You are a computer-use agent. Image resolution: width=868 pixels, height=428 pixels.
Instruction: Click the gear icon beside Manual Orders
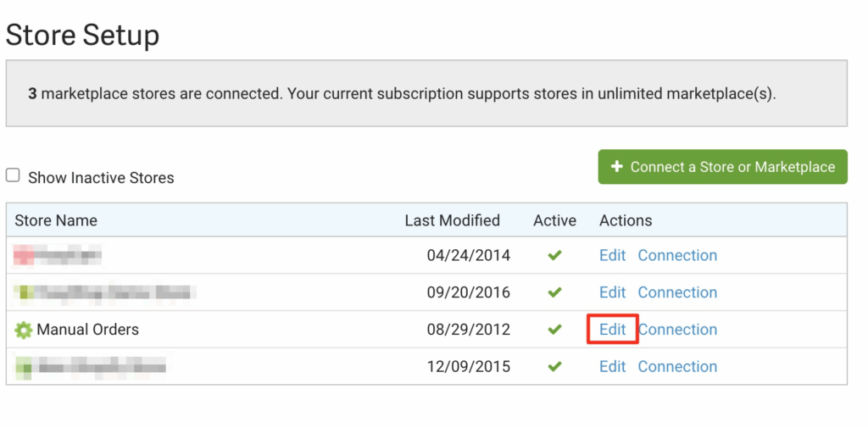pyautogui.click(x=24, y=330)
